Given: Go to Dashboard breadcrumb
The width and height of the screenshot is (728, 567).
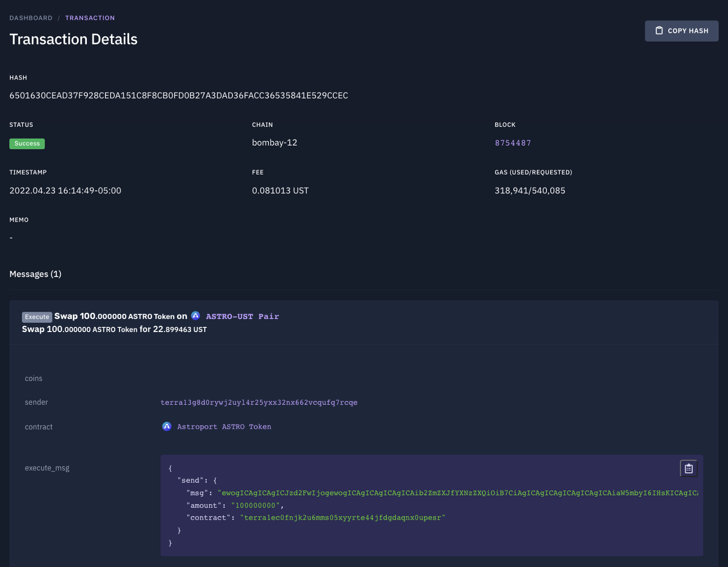Looking at the screenshot, I should (31, 18).
